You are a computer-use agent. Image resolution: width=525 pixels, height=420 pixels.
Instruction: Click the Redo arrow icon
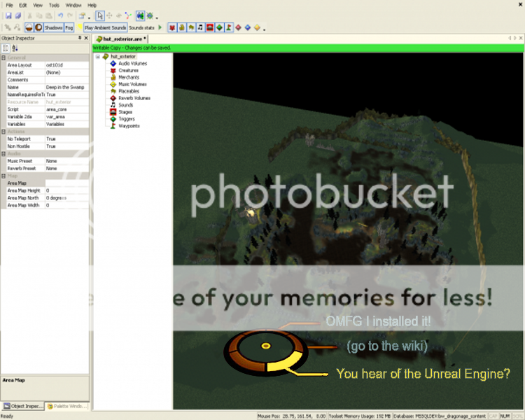click(x=69, y=15)
